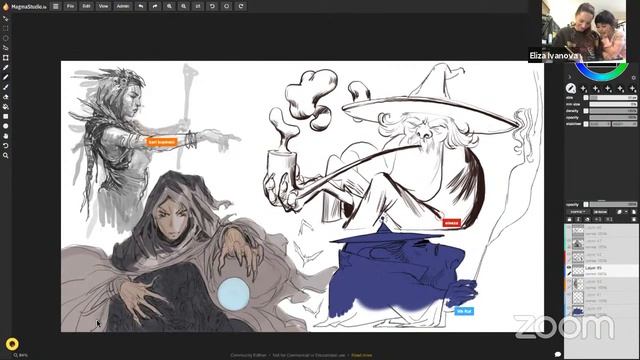
Task: Toggle the density pressure checkbox
Action: pos(586,111)
